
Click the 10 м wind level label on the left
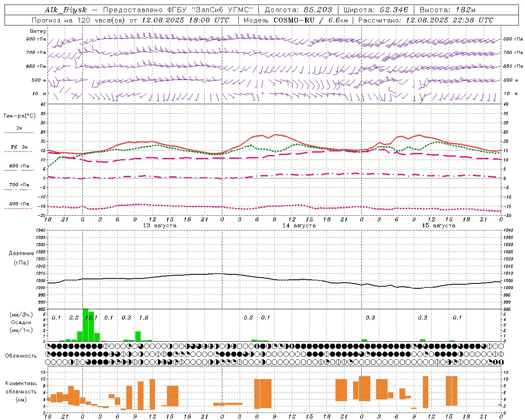coord(39,94)
